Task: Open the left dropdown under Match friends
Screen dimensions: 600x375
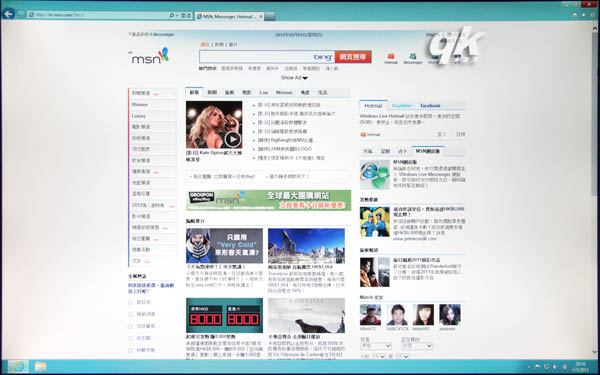Action: 376,346
